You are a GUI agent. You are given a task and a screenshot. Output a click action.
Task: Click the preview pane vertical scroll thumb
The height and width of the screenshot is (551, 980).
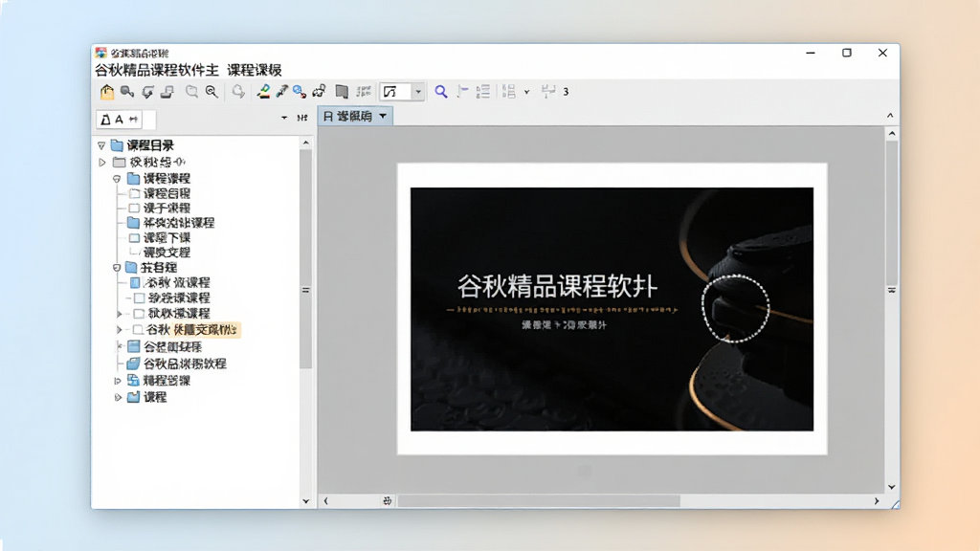coord(892,214)
